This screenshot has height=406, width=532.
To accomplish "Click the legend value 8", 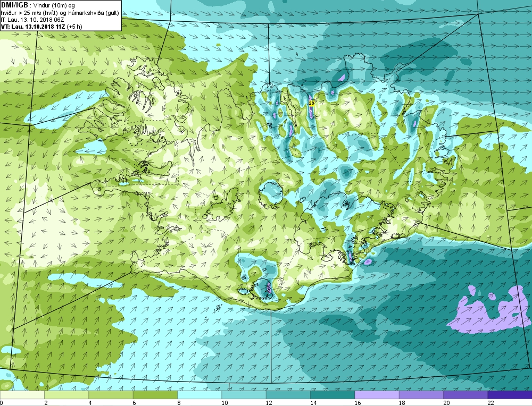I will click(x=179, y=403).
